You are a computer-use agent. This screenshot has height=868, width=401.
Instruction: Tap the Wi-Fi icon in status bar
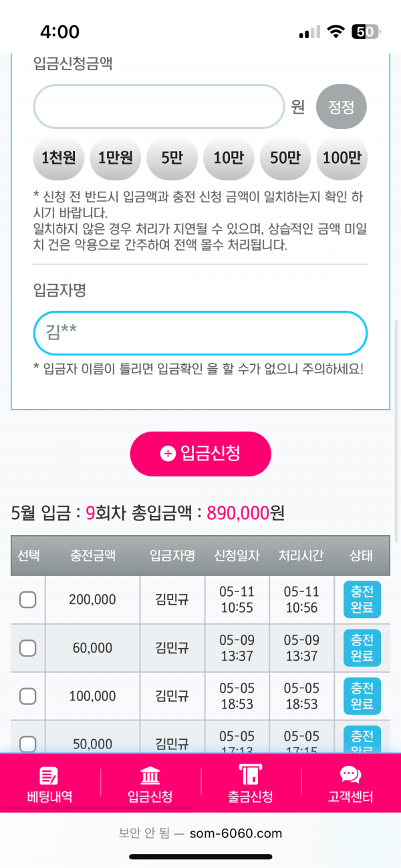tap(336, 31)
